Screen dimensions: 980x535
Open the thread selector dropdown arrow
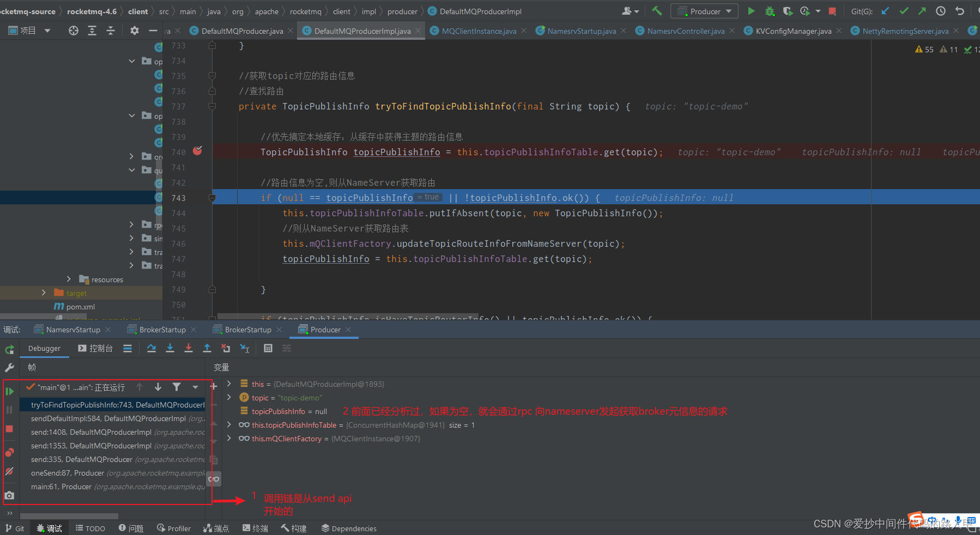pyautogui.click(x=195, y=387)
